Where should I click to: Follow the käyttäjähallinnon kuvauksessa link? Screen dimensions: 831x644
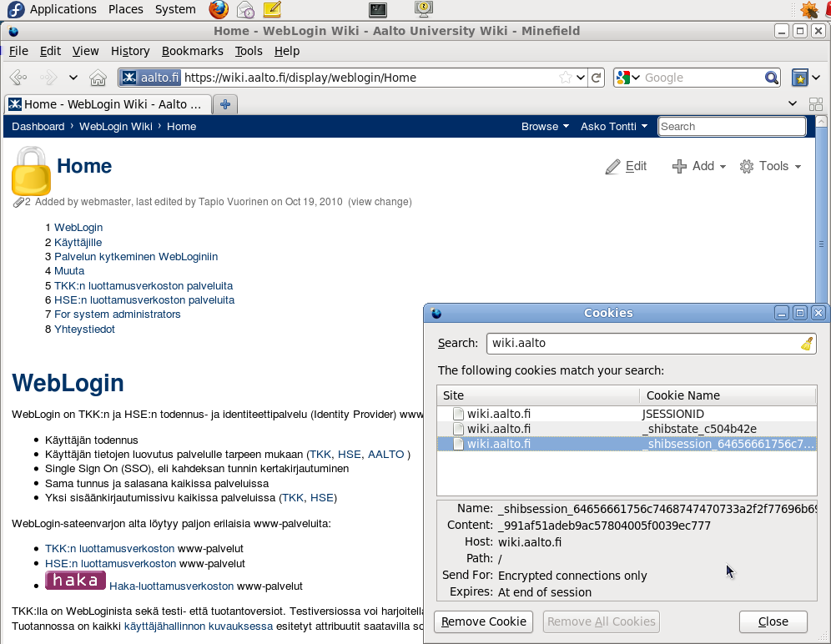click(x=199, y=626)
